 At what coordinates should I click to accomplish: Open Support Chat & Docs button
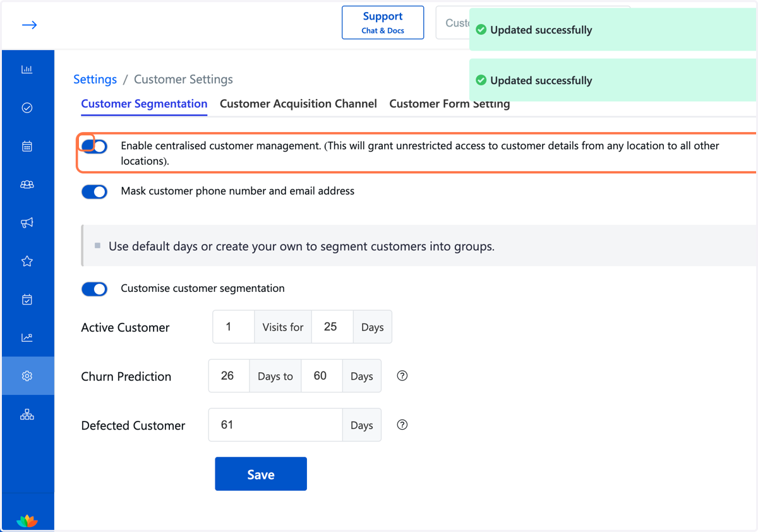[x=383, y=23]
